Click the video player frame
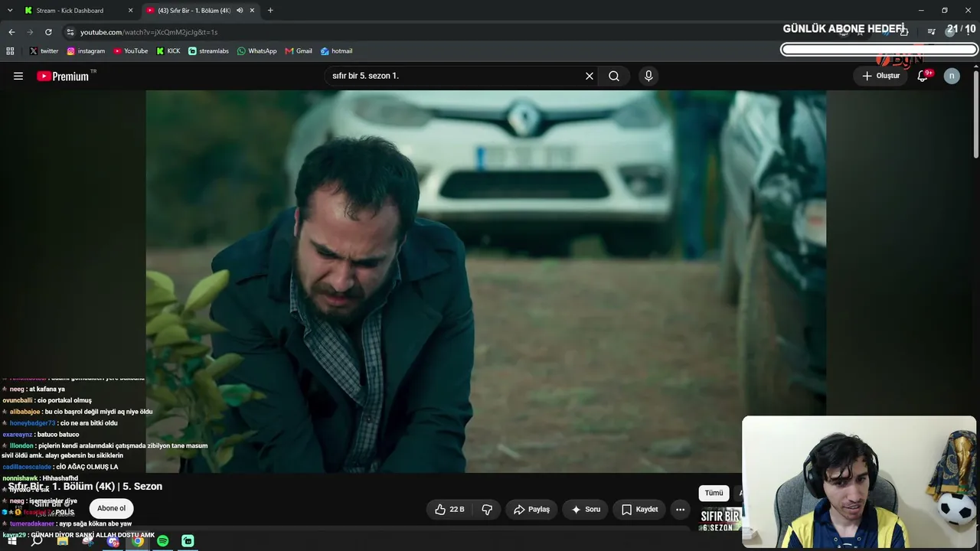 pyautogui.click(x=486, y=282)
